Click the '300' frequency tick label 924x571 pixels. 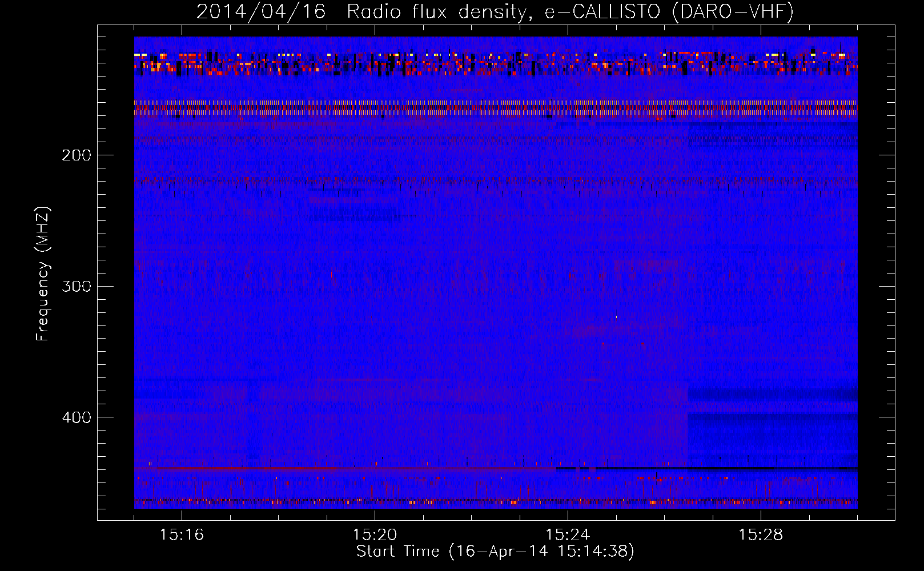[x=77, y=286]
